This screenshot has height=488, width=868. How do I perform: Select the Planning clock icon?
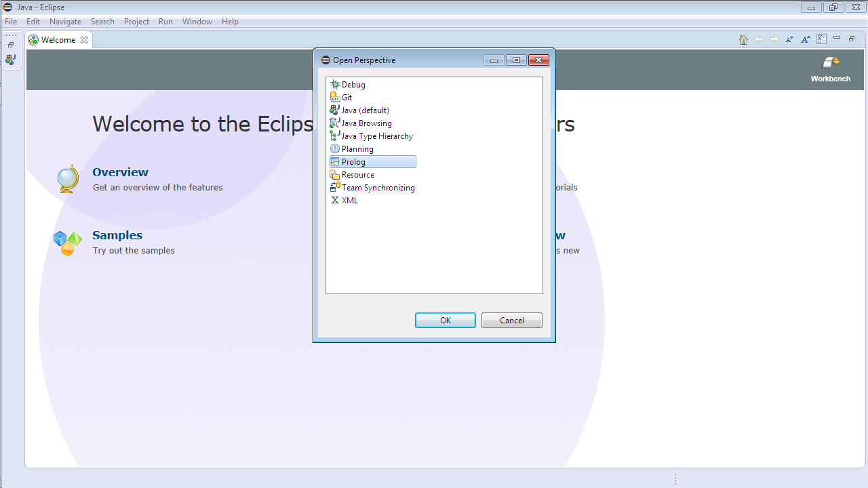(x=335, y=149)
